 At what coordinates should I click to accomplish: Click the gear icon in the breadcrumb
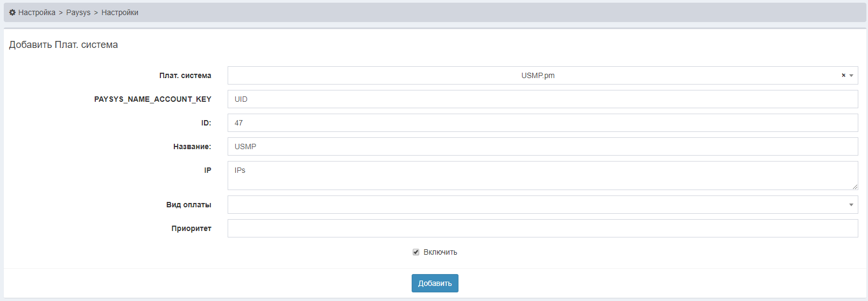[x=12, y=12]
